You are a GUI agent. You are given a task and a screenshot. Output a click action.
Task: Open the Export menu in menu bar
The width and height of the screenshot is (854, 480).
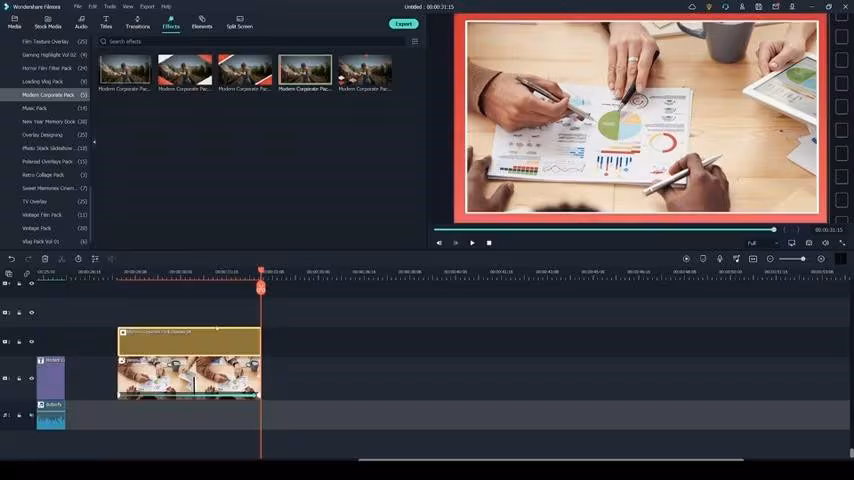(147, 7)
